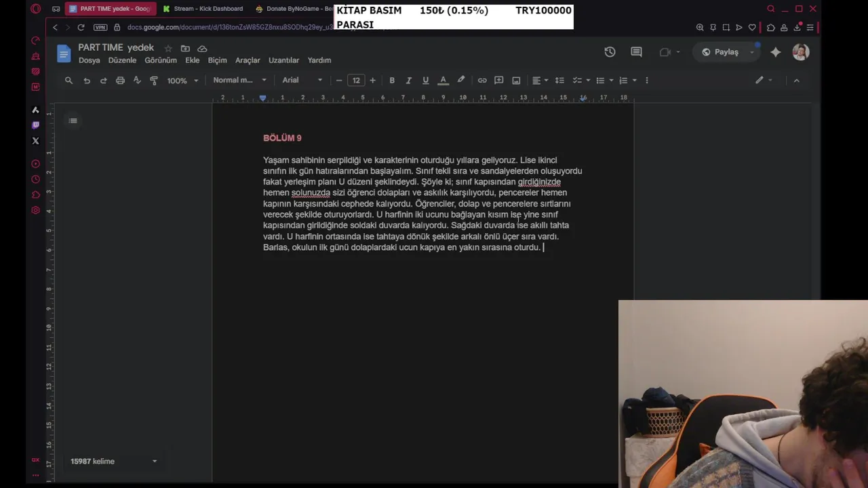Screen dimensions: 868x488
Task: Click the browser address bar URL
Action: tap(231, 27)
